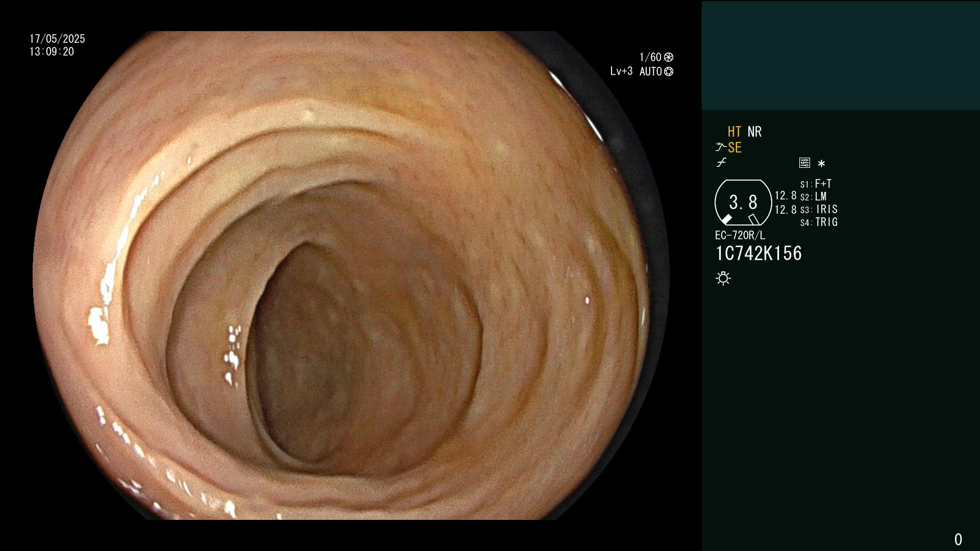Click the S1: F+T switch assignment
The height and width of the screenshot is (551, 980).
(x=816, y=184)
